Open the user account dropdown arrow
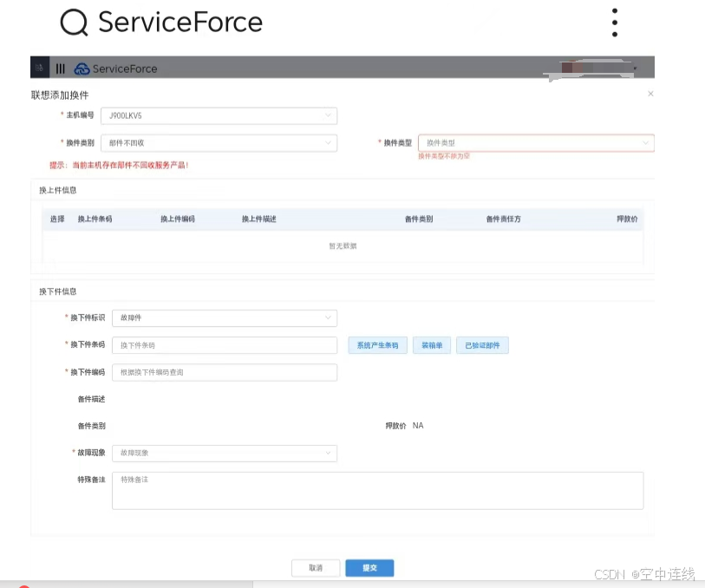 pos(635,69)
